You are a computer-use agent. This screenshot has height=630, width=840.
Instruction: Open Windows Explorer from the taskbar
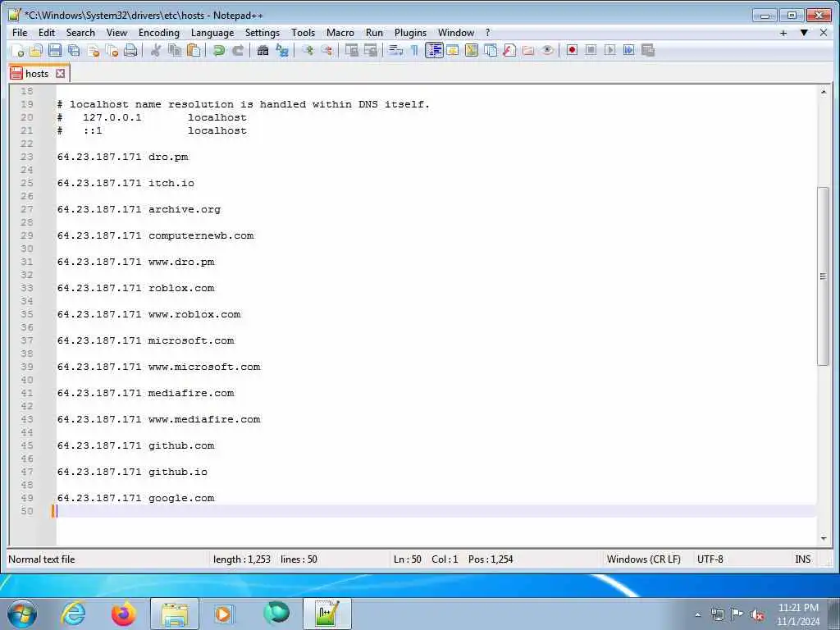pos(175,614)
